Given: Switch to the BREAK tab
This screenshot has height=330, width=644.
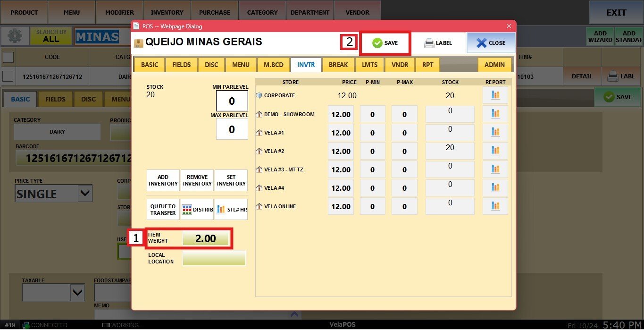Looking at the screenshot, I should [x=338, y=65].
